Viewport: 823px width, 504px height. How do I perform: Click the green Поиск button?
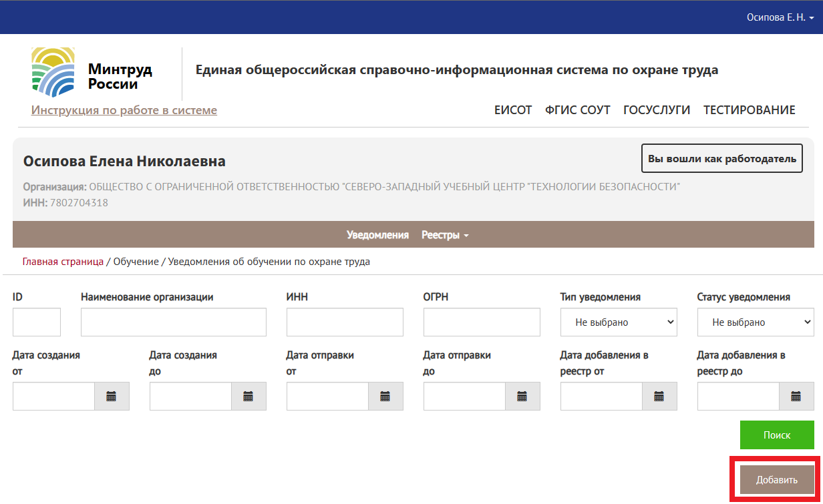[777, 435]
